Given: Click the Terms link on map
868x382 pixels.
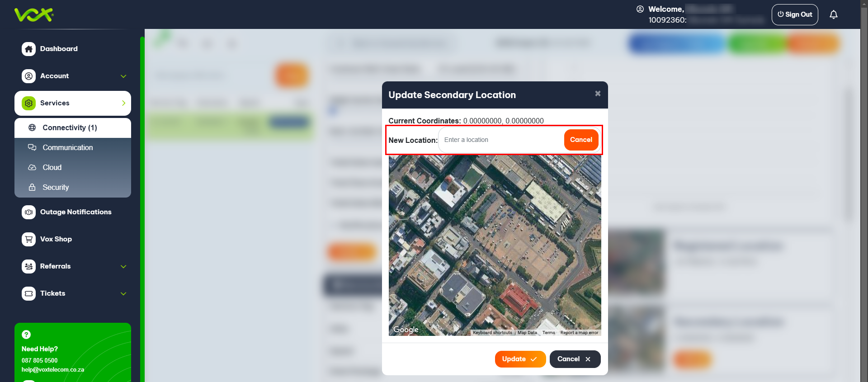Looking at the screenshot, I should [548, 333].
